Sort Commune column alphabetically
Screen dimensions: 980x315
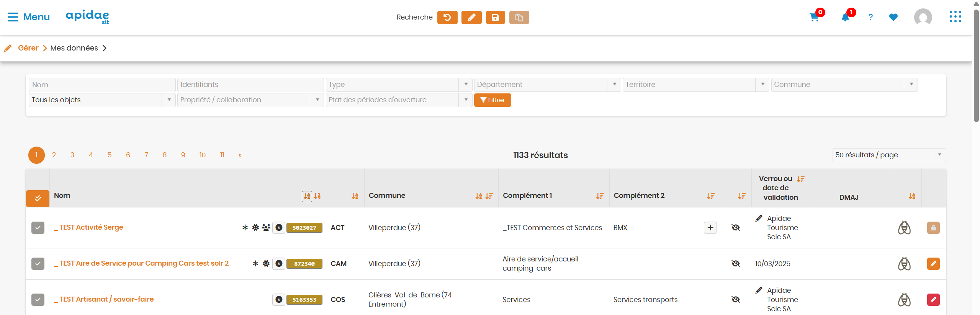pos(479,196)
